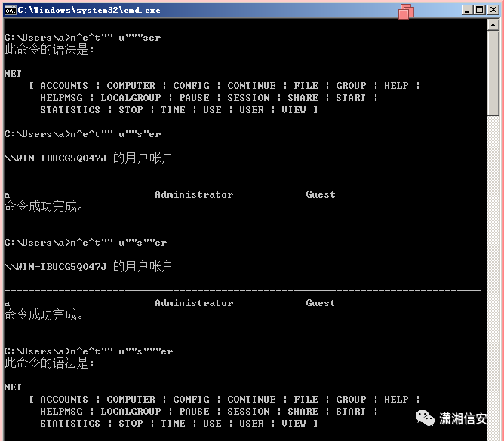Click LOCALGROUP in the first NET syntax list
The image size is (504, 441).
coord(131,98)
